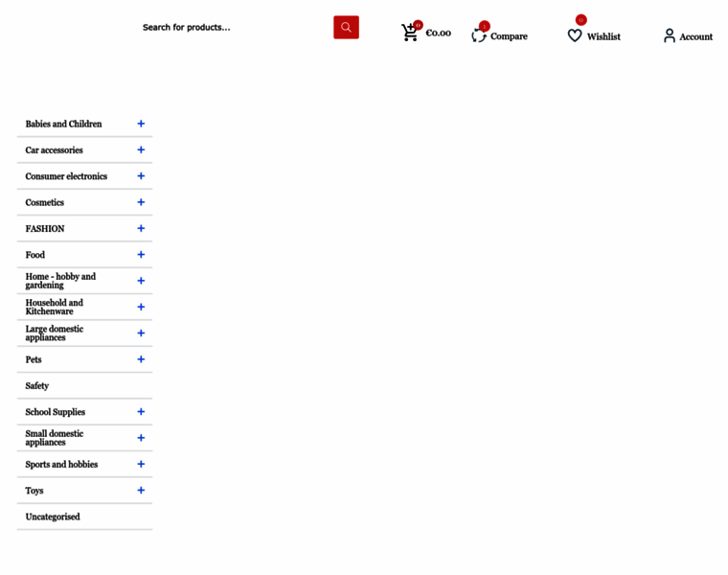Image resolution: width=728 pixels, height=575 pixels.
Task: Expand FASHION category plus sign
Action: [141, 228]
